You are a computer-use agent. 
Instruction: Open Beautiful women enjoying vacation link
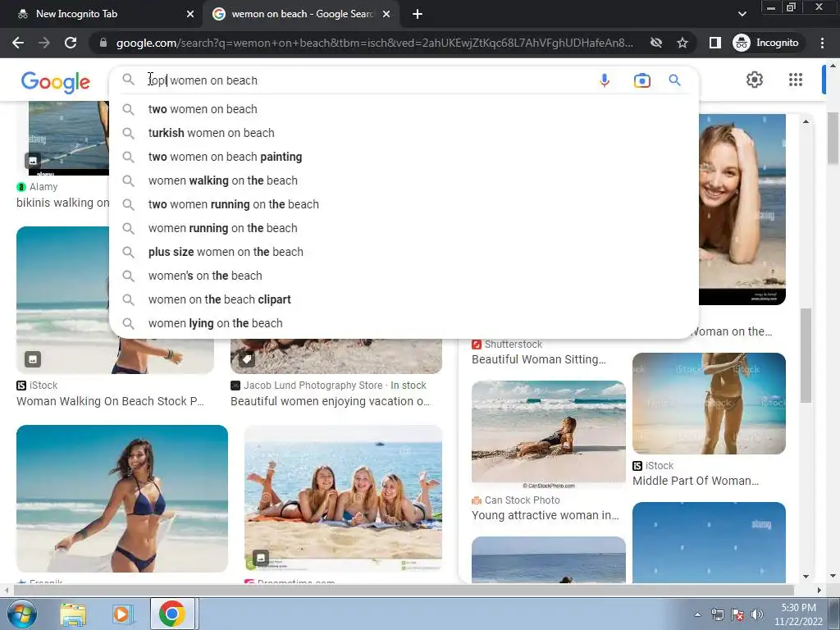330,401
